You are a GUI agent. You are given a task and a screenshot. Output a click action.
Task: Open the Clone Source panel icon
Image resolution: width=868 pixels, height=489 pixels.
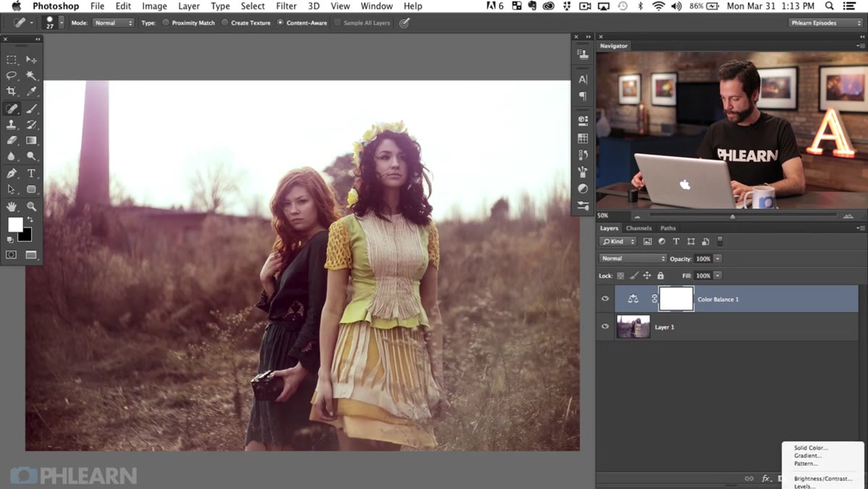(x=582, y=54)
